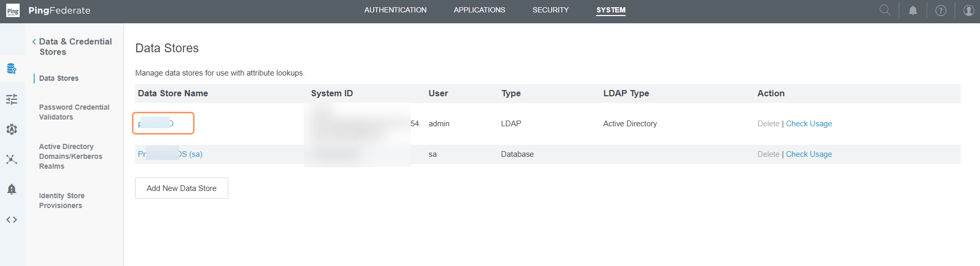Open the AUTHENTICATION top menu

395,10
